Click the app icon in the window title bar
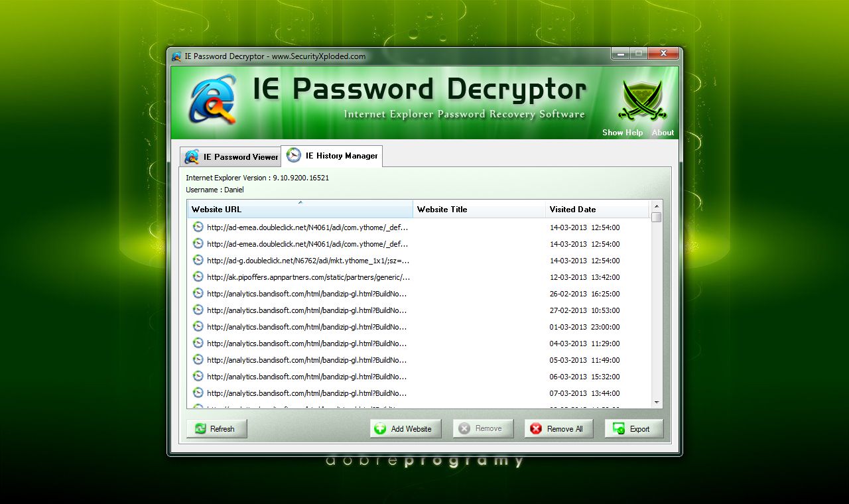Image resolution: width=849 pixels, height=504 pixels. click(176, 56)
